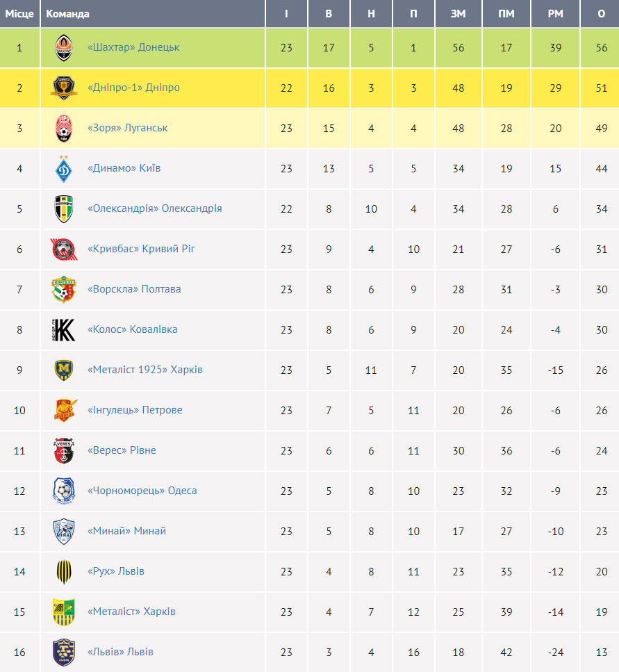Click the Rukh Lviv striped emblem
The width and height of the screenshot is (619, 672).
coord(64,572)
